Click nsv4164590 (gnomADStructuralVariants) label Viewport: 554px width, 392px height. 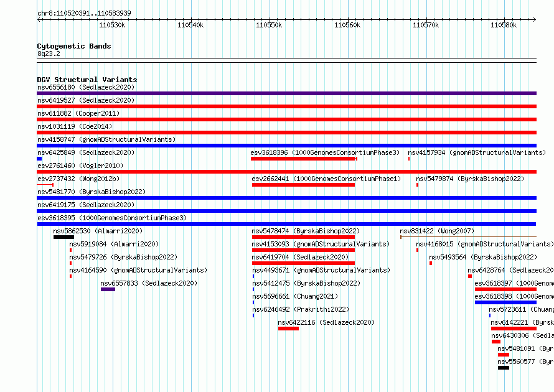point(138,270)
